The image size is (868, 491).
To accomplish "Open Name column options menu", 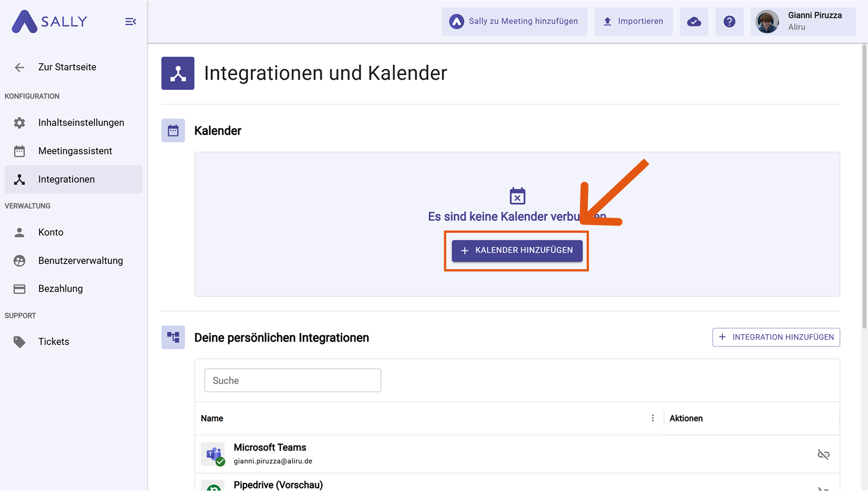I will coord(653,418).
